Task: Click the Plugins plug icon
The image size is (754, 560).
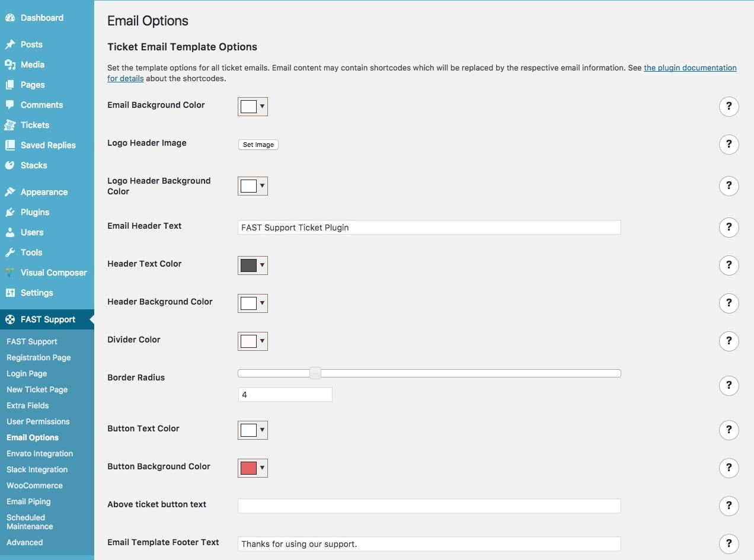Action: pyautogui.click(x=10, y=212)
